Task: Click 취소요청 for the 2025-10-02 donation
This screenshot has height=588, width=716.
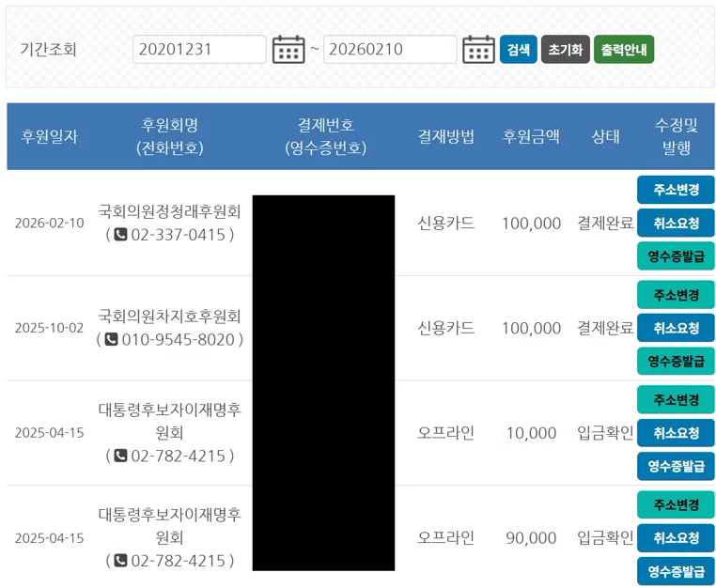Action: pos(676,328)
